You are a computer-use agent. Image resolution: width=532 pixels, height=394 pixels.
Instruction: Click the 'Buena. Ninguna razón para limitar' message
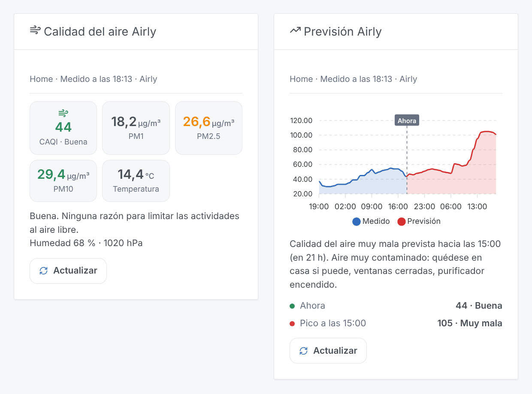tap(134, 223)
